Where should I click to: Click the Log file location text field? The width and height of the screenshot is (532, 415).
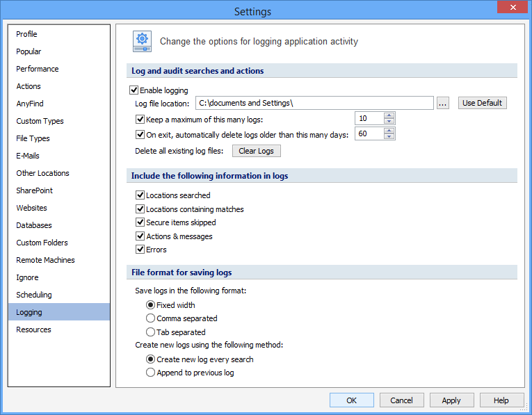314,103
